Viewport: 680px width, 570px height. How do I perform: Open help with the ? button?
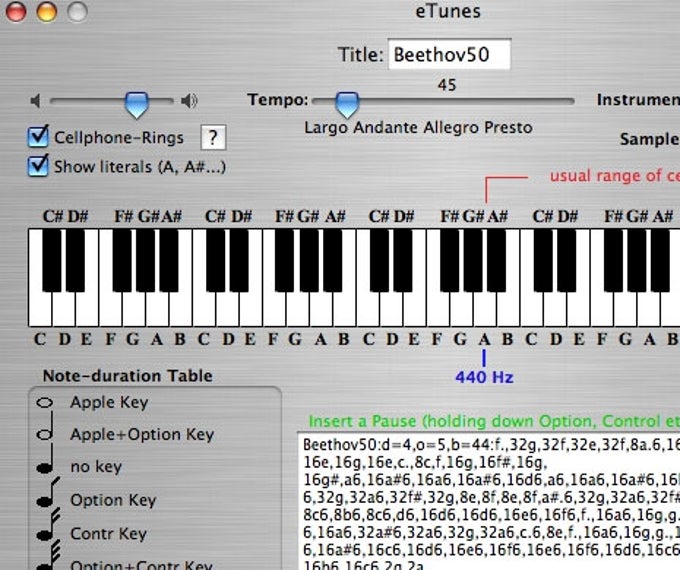pyautogui.click(x=213, y=138)
